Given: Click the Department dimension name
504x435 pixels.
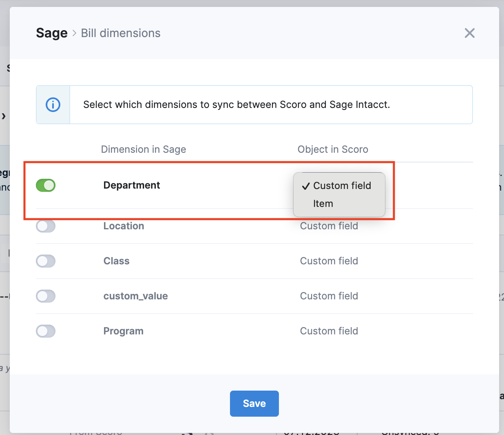Looking at the screenshot, I should pos(132,185).
